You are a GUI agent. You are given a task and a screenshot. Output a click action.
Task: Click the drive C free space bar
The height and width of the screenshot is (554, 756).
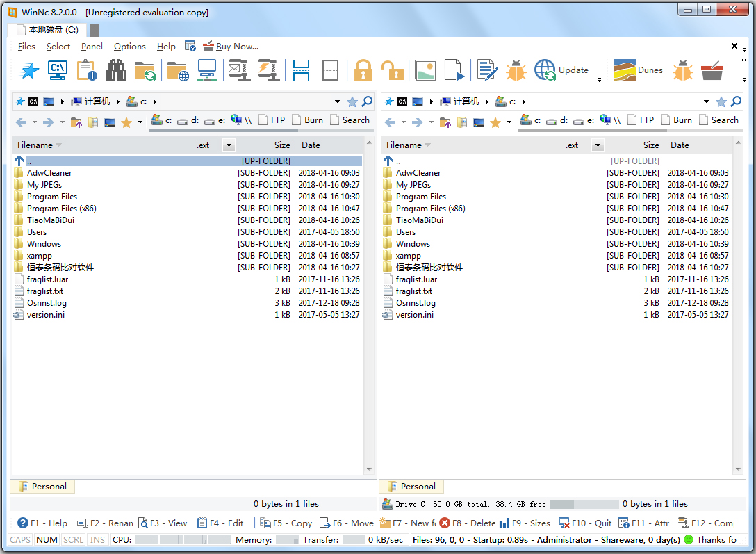[x=584, y=504]
